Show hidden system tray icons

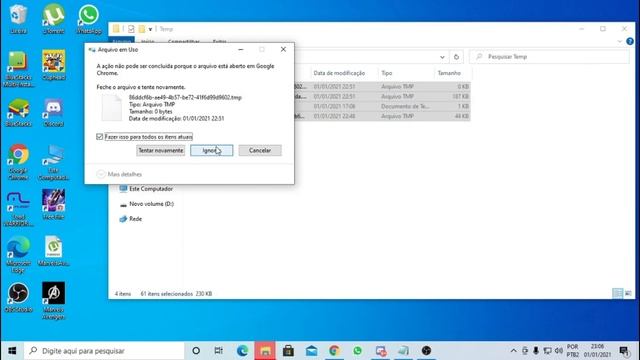coord(513,351)
